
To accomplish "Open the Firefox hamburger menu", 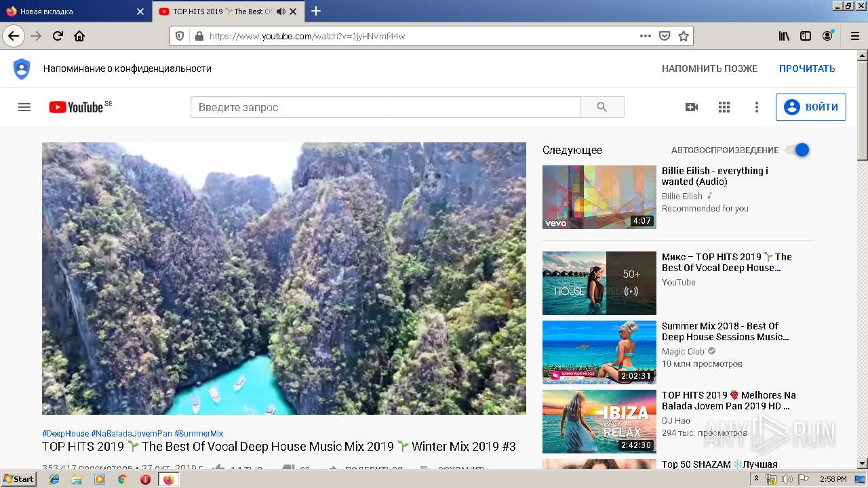I will coord(854,36).
